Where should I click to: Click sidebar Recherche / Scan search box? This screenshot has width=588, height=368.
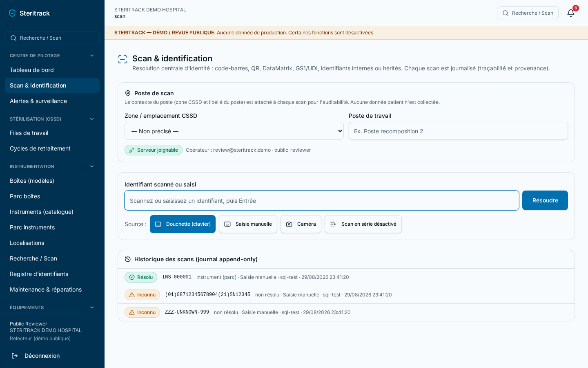(x=52, y=38)
